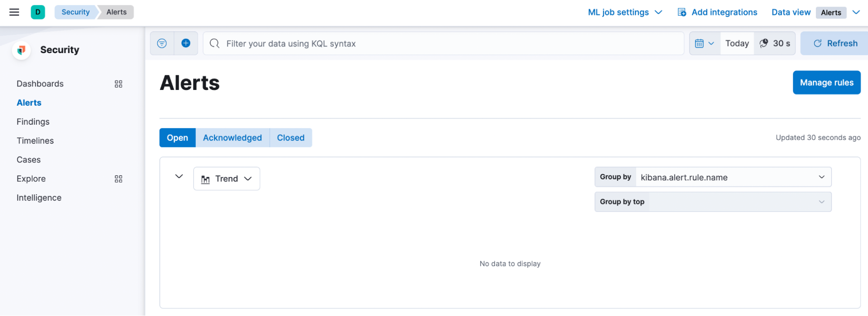This screenshot has height=316, width=868.
Task: Go to Dashboards in sidebar
Action: tap(40, 84)
